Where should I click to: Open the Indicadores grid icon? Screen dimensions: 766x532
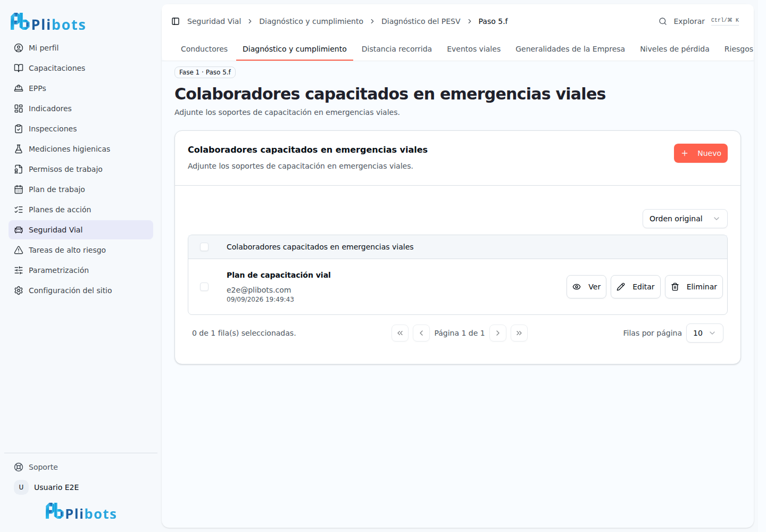19,109
